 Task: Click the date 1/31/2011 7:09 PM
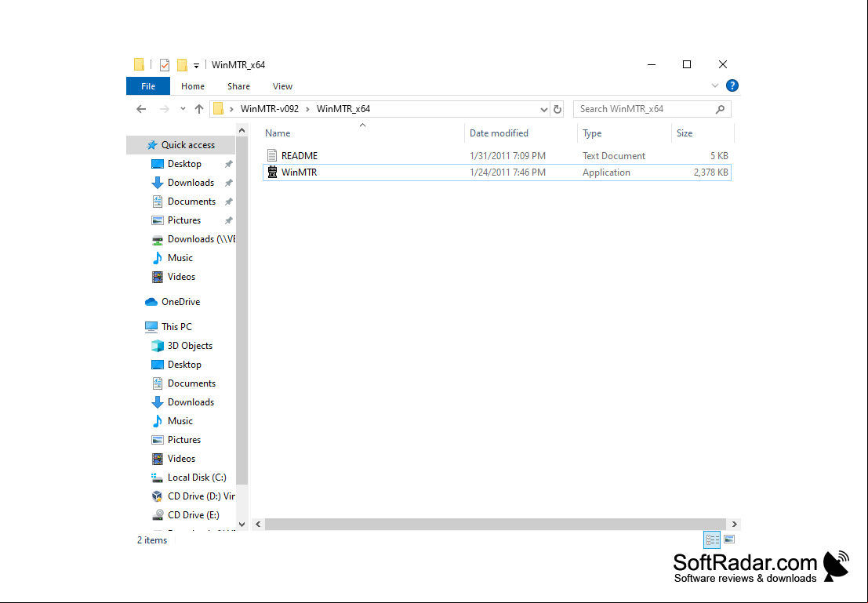click(507, 156)
